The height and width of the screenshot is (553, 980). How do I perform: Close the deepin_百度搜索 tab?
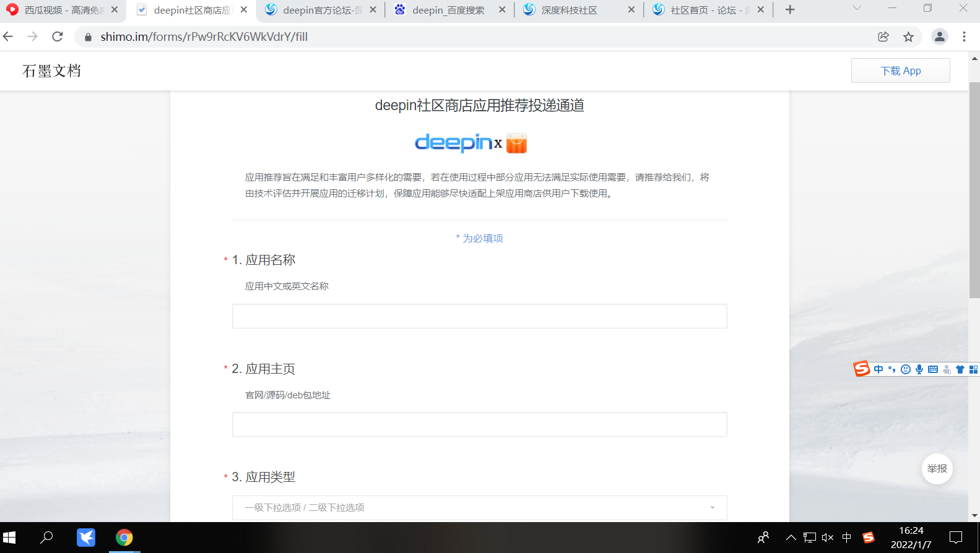502,10
